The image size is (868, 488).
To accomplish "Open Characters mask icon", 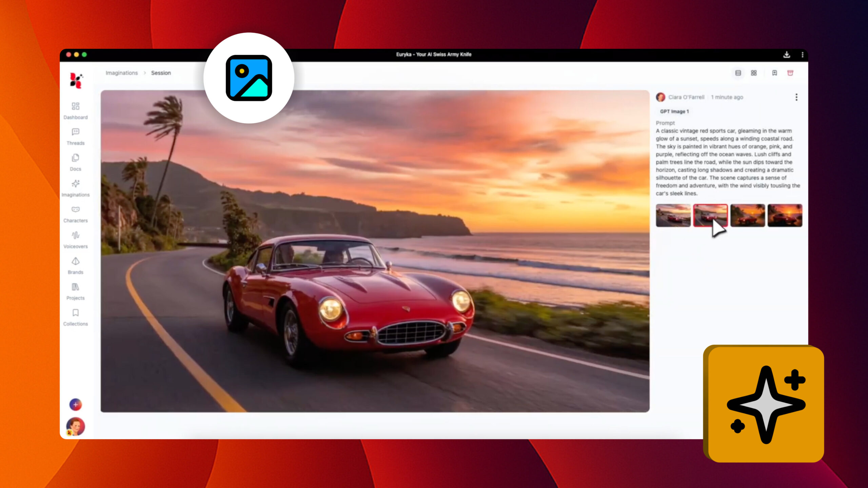I will click(x=75, y=210).
